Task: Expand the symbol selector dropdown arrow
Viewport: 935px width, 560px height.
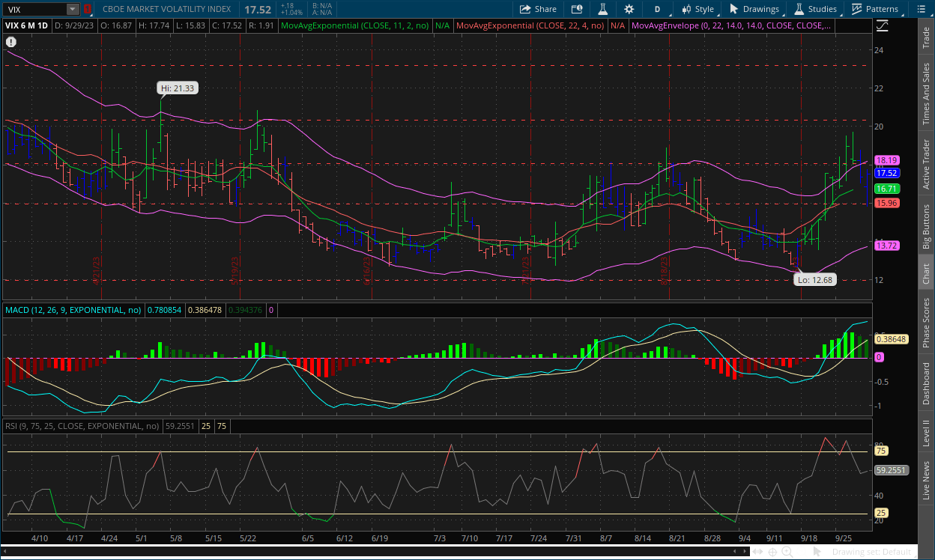Action: click(73, 9)
